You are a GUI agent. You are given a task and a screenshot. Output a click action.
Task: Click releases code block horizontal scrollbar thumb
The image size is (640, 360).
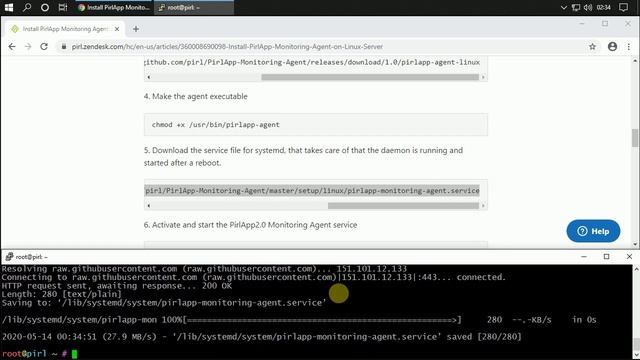tap(370, 77)
